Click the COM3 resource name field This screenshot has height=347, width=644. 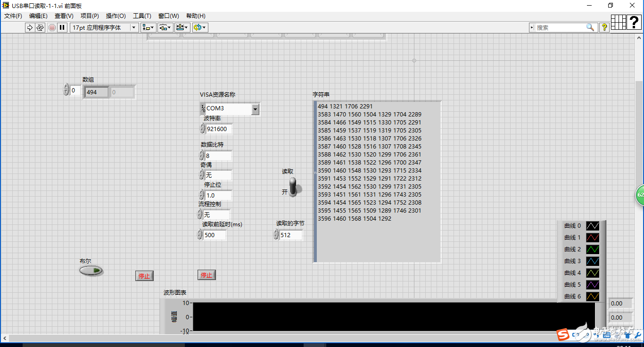229,108
